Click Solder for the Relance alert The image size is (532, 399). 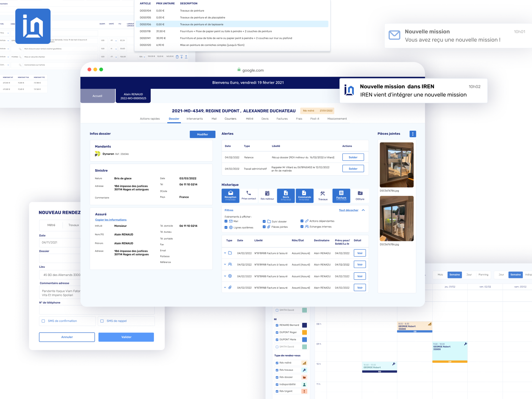pyautogui.click(x=353, y=157)
